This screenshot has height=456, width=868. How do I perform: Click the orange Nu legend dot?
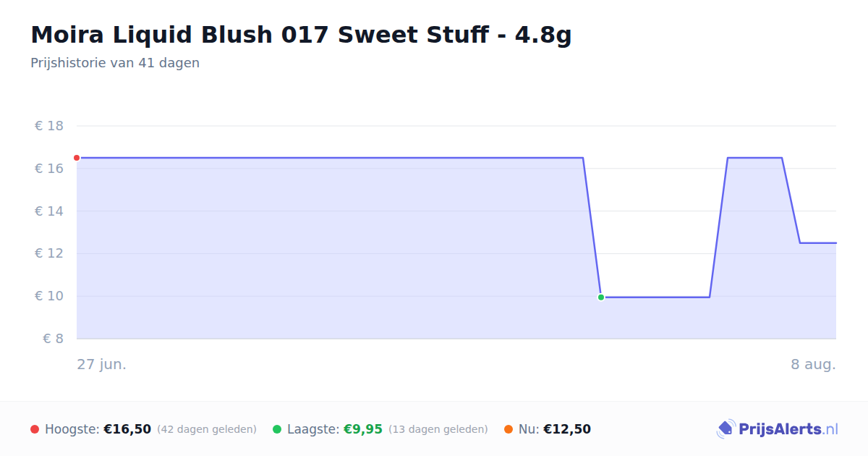coord(509,429)
